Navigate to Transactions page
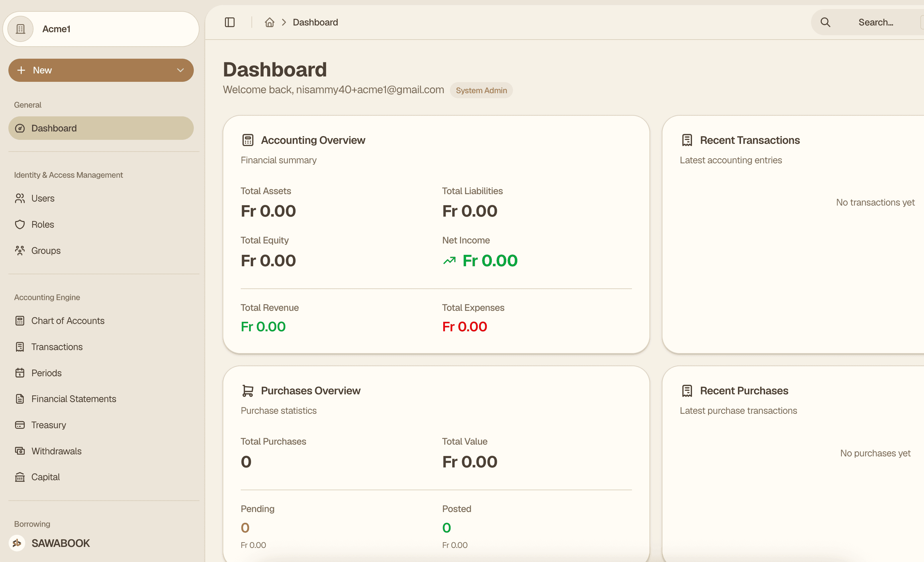The width and height of the screenshot is (924, 562). 101,347
